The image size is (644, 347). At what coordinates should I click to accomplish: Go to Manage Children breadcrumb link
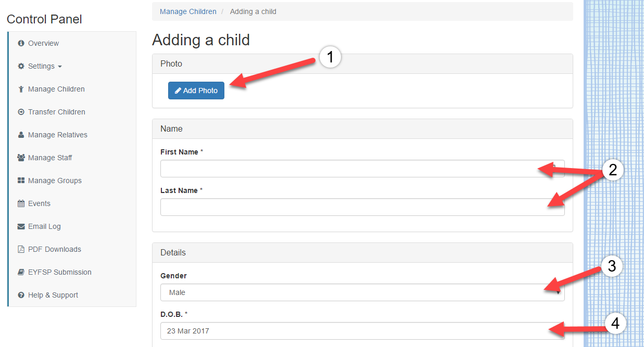188,11
